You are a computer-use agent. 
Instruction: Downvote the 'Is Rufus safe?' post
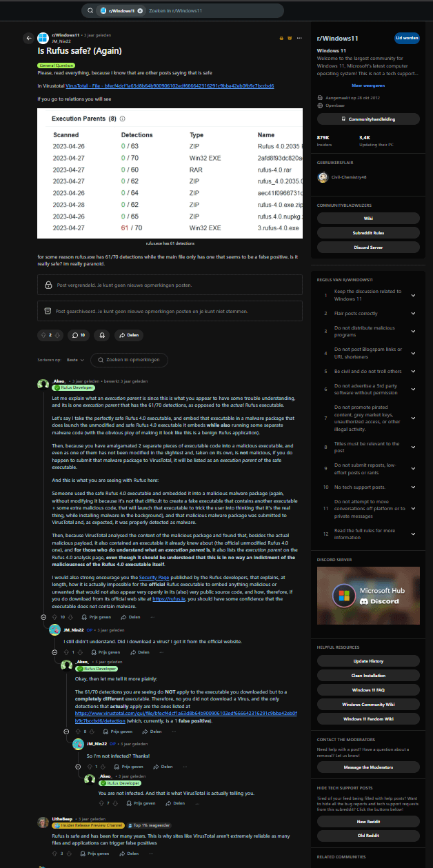(x=58, y=334)
